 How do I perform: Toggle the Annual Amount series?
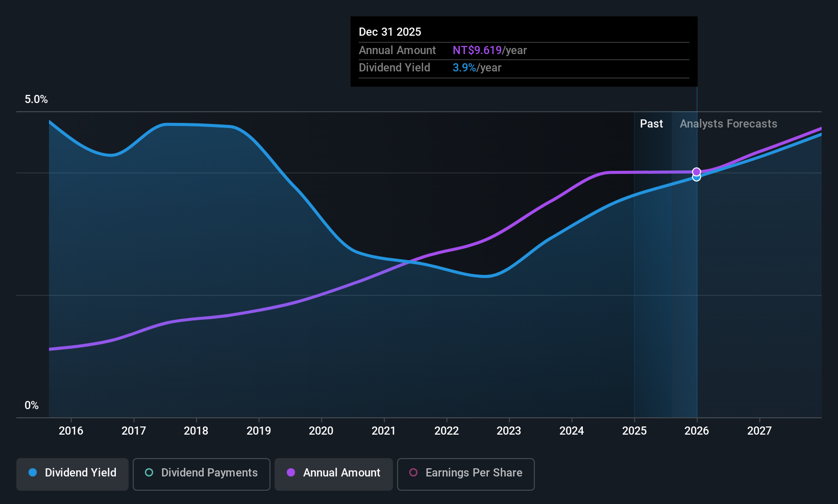pyautogui.click(x=334, y=474)
